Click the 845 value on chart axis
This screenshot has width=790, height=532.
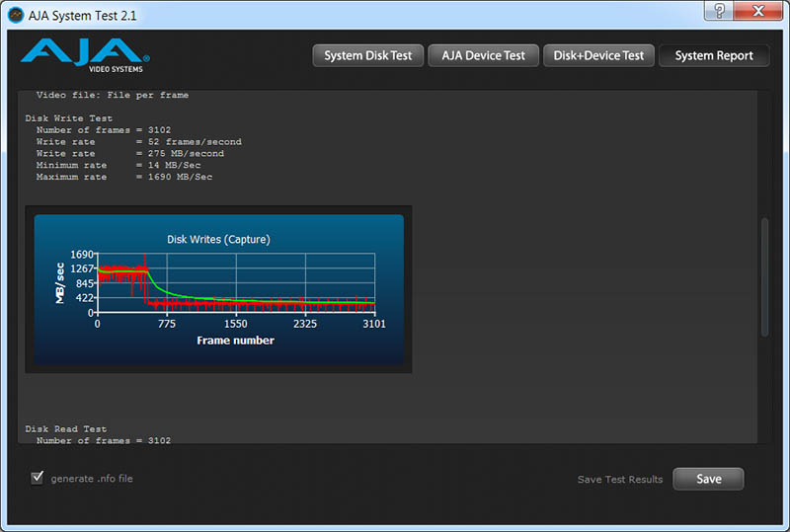(85, 283)
